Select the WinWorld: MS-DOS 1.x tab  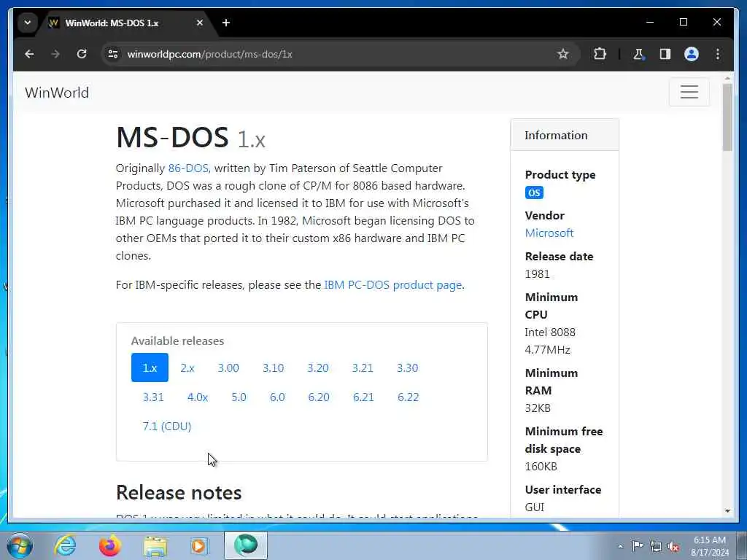tap(125, 23)
